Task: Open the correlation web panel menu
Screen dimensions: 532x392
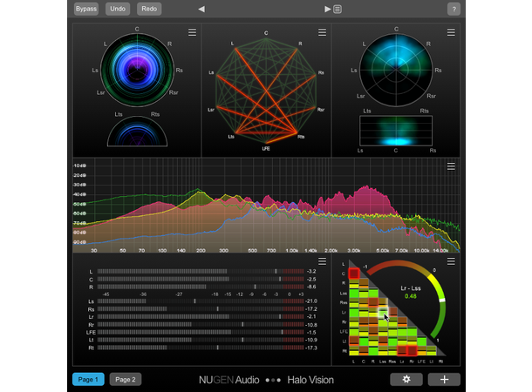Action: pos(322,32)
